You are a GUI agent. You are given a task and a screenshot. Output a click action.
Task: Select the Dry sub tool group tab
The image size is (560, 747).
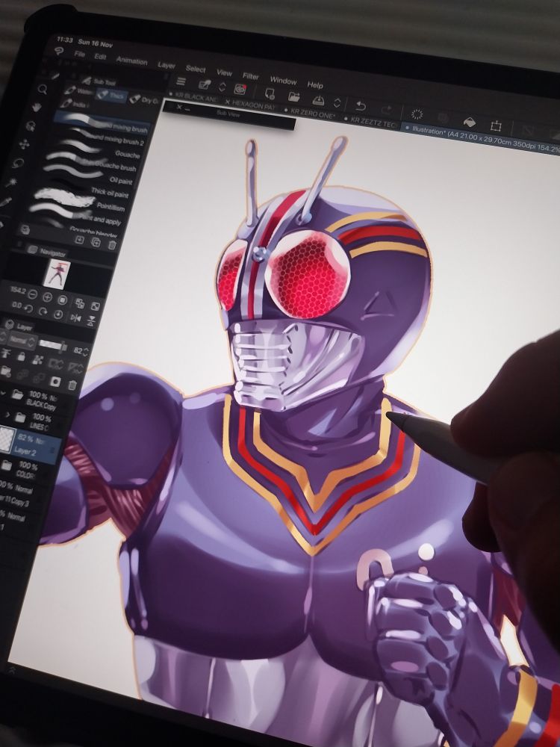[x=144, y=100]
